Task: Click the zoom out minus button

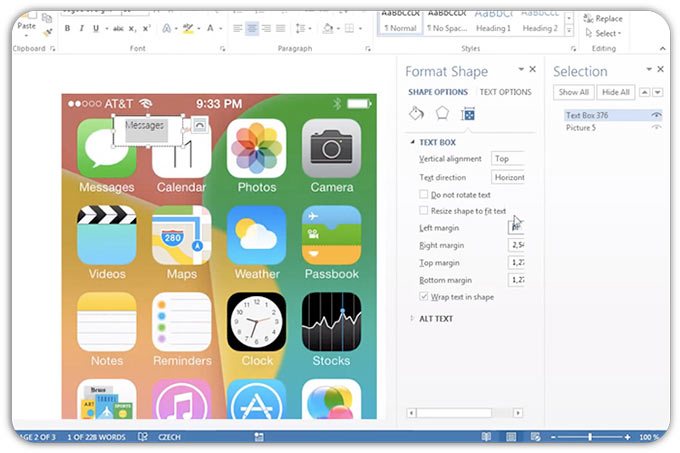Action: (x=553, y=437)
